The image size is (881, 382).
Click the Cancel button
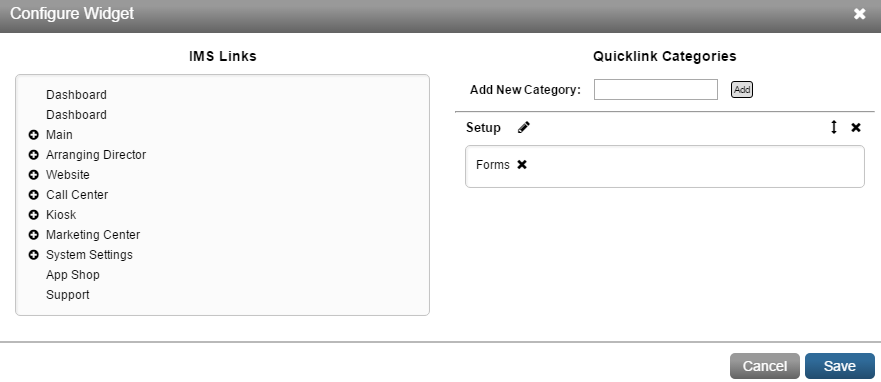click(765, 366)
